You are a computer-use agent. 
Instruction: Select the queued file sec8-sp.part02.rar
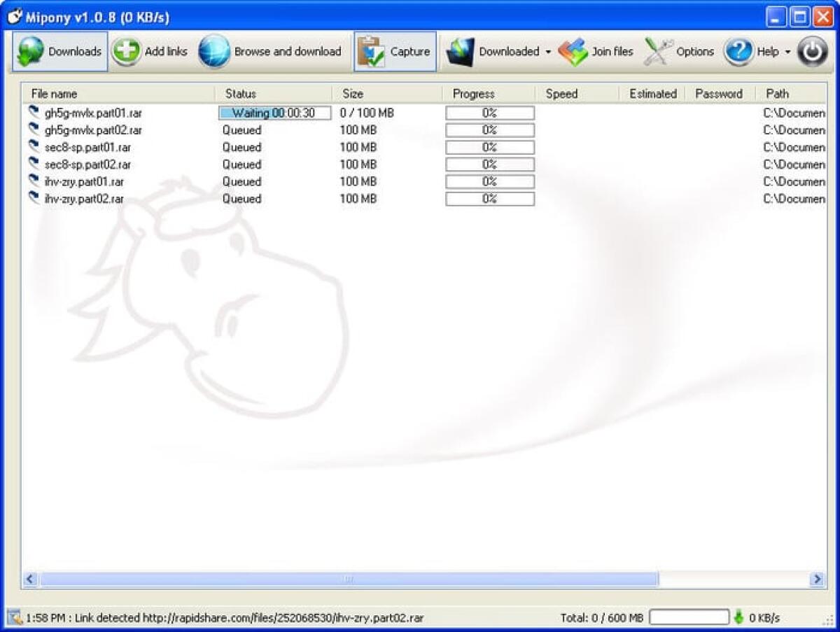(87, 164)
